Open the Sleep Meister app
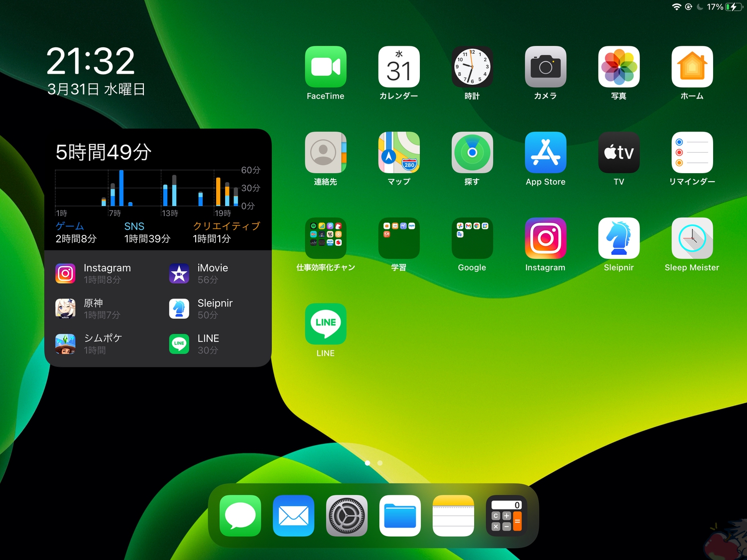The height and width of the screenshot is (560, 747). [692, 238]
